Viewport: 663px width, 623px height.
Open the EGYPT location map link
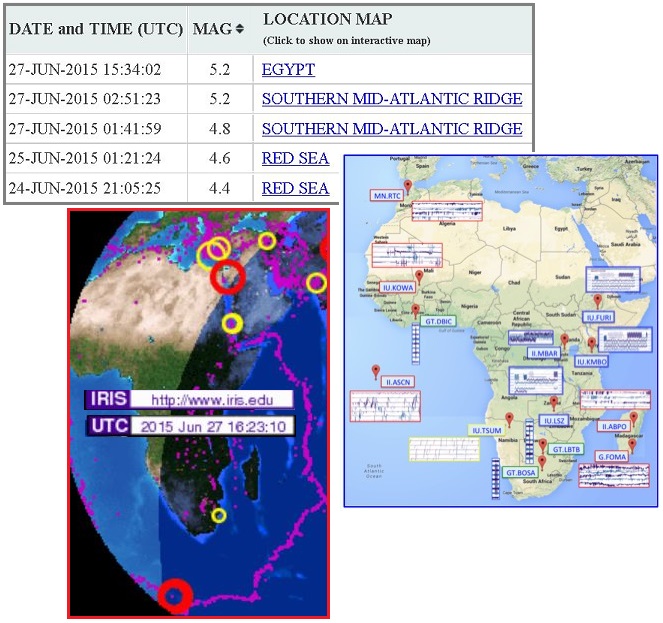tap(288, 70)
